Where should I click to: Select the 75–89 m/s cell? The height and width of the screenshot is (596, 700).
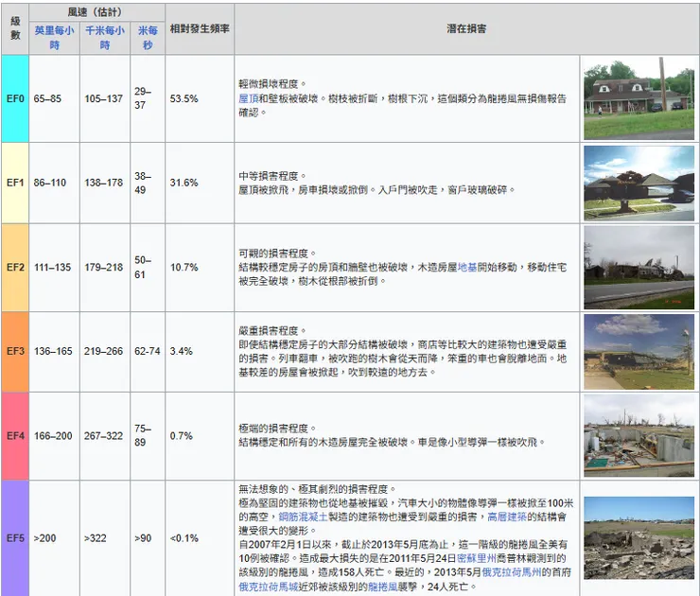[148, 436]
